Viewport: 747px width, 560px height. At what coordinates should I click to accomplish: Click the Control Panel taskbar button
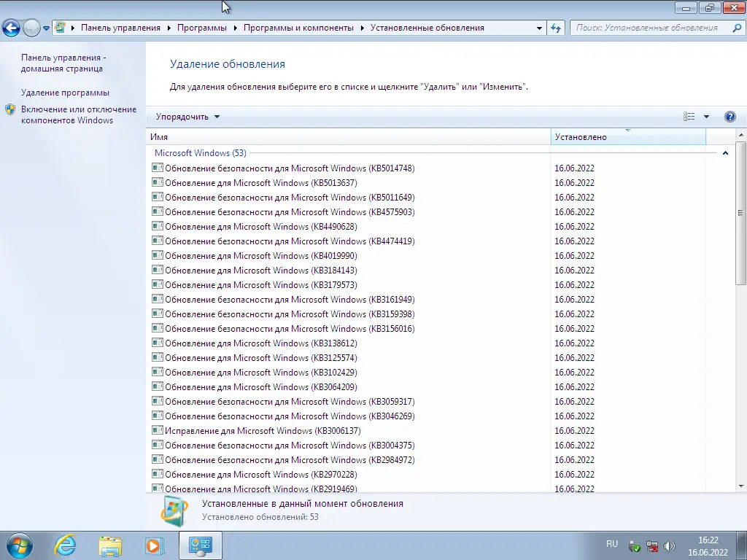coord(201,545)
